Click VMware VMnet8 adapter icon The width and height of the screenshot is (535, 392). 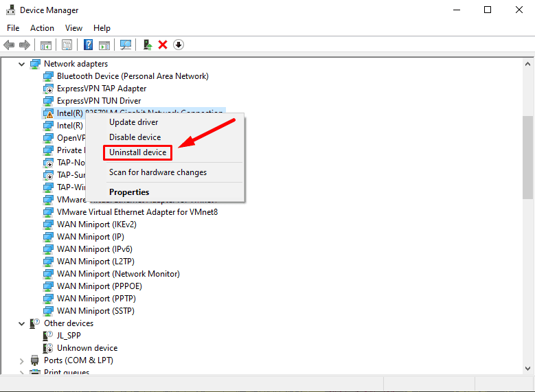[48, 212]
